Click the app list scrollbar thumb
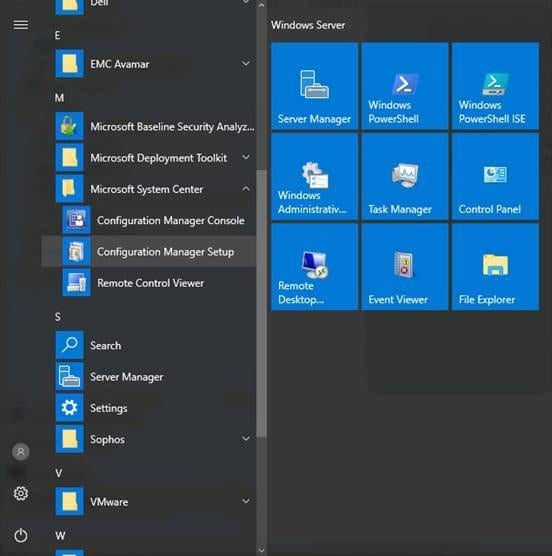The width and height of the screenshot is (552, 556). point(262,304)
